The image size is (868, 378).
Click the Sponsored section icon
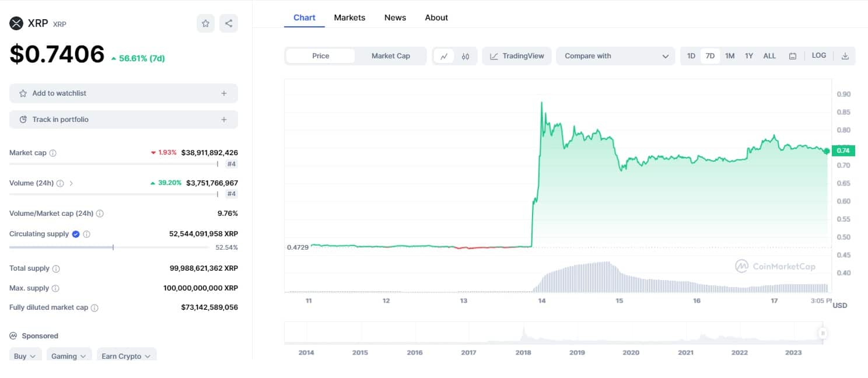tap(13, 336)
